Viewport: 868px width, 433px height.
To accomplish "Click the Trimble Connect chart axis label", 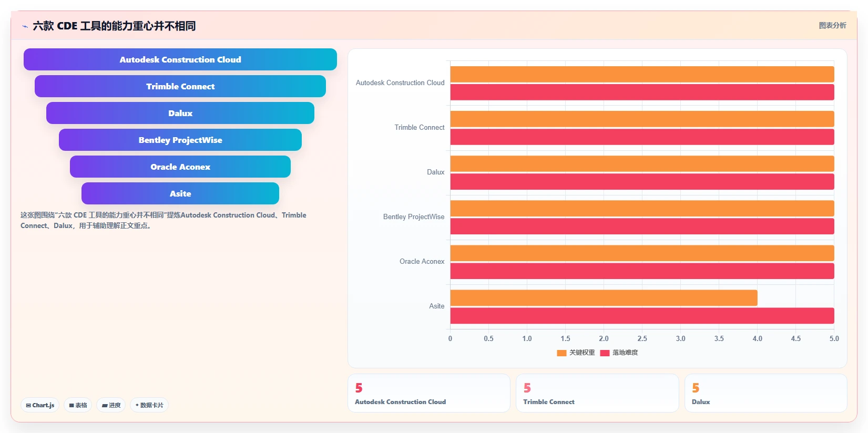I will pyautogui.click(x=420, y=128).
